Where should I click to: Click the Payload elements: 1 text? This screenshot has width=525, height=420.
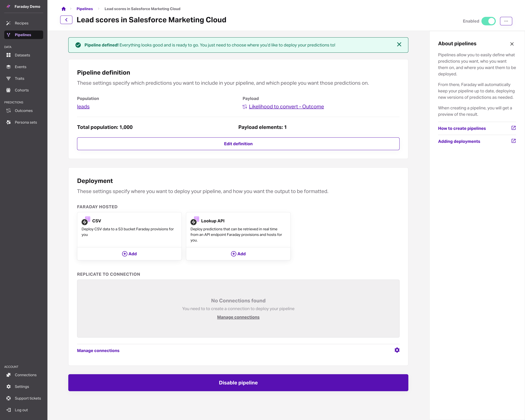[262, 127]
